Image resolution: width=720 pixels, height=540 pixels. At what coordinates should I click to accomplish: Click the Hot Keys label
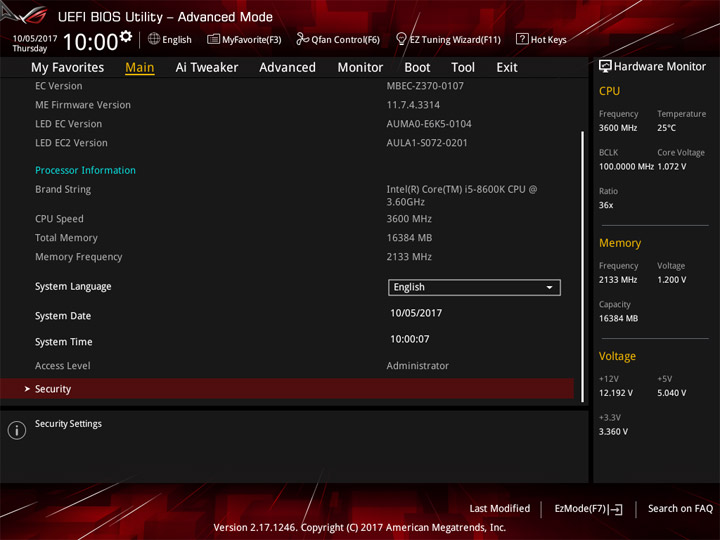click(x=549, y=40)
